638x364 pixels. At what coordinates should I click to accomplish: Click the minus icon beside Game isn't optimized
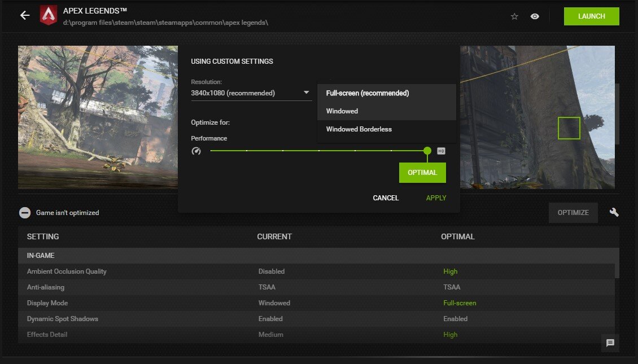coord(25,213)
